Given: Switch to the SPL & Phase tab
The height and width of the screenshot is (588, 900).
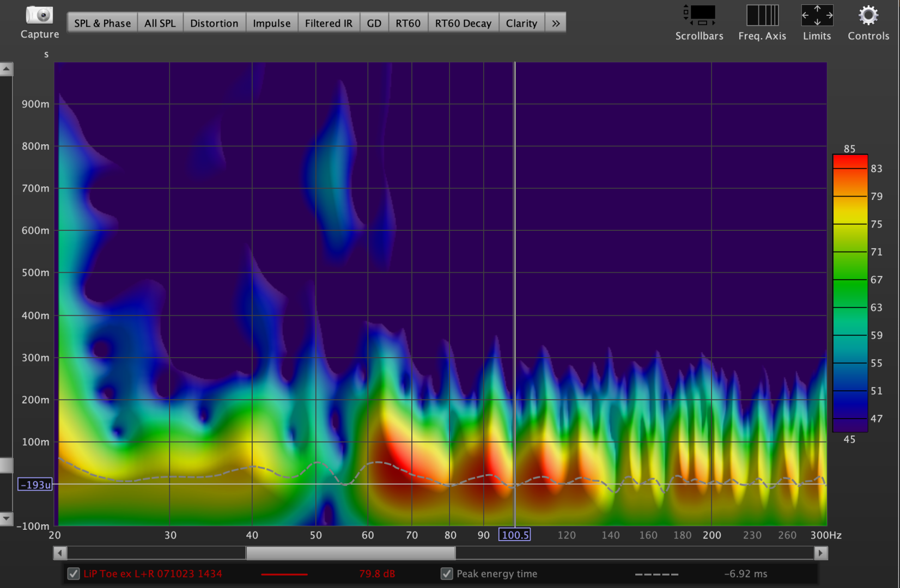Looking at the screenshot, I should [x=102, y=23].
